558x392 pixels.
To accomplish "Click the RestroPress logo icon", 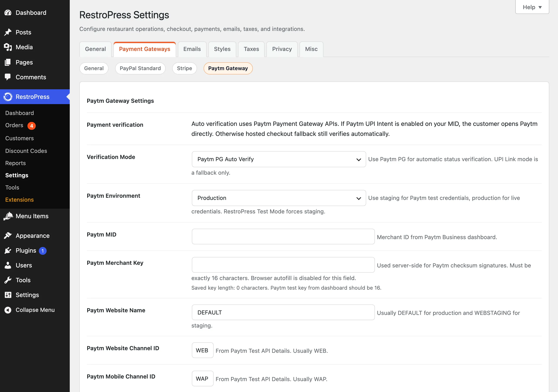I will [x=8, y=97].
